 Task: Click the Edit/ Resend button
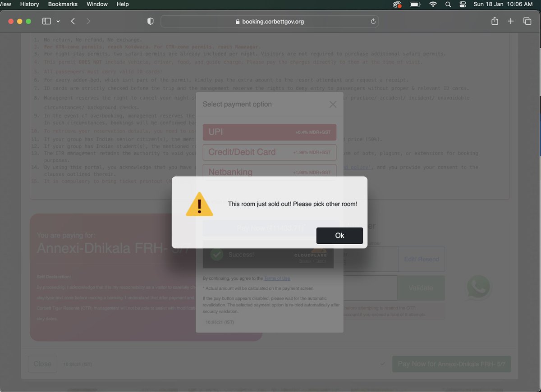point(422,259)
